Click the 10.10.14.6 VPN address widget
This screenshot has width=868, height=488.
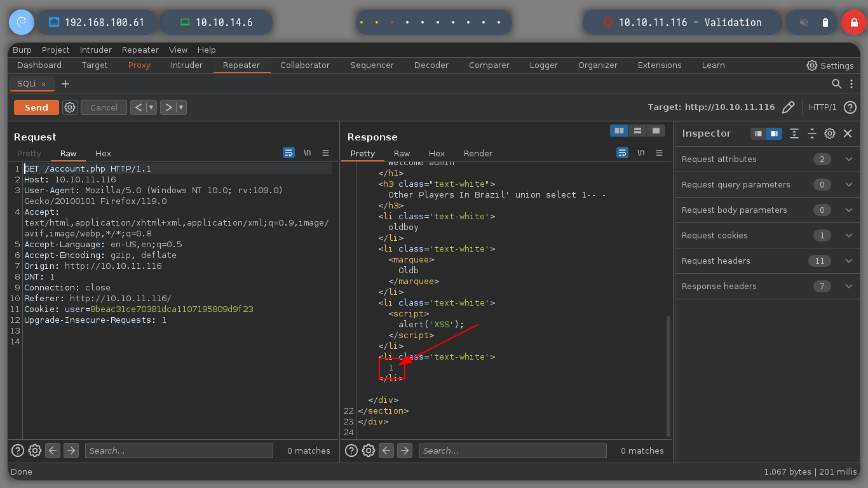(x=216, y=22)
